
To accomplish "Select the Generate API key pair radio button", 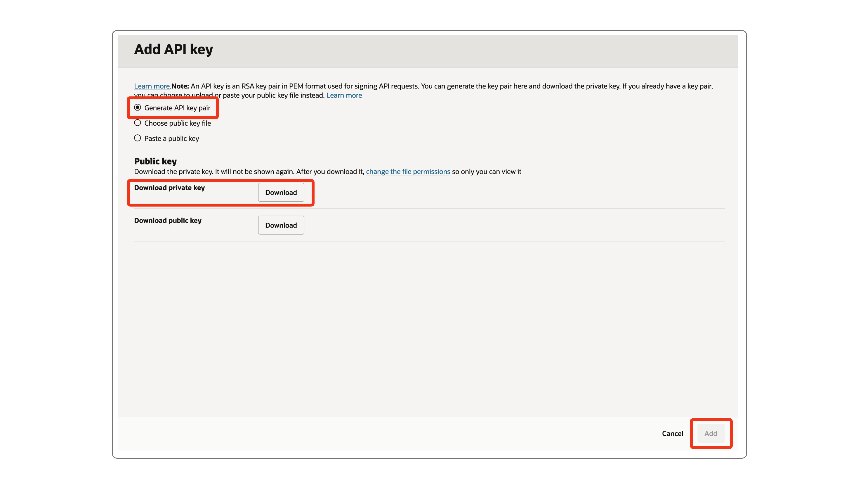I will pos(138,108).
